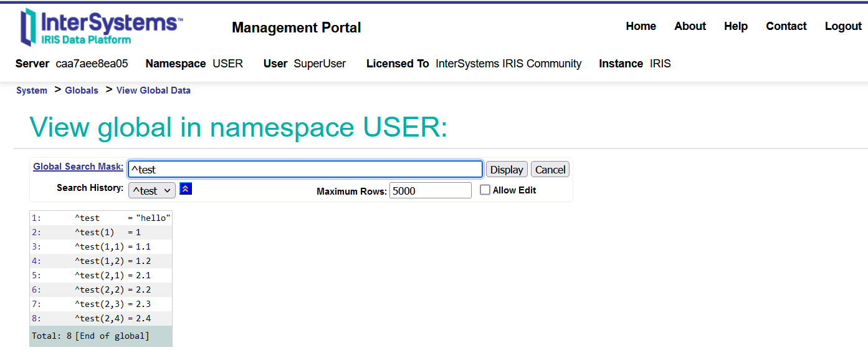Click the InterSystems IRIS logo
Viewport: 868px width, 355px height.
(x=101, y=27)
